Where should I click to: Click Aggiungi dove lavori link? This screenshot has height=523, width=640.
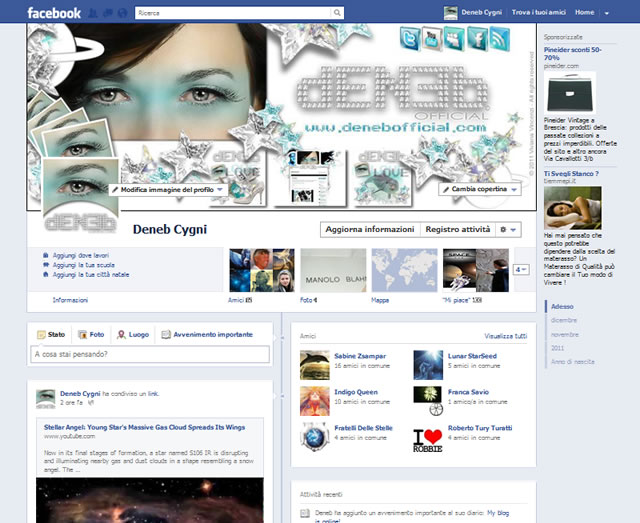coord(81,256)
